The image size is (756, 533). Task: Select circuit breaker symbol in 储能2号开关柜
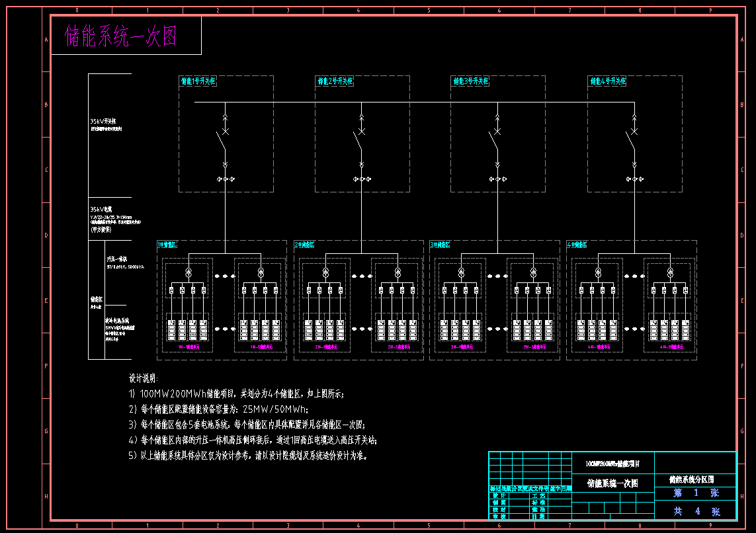pyautogui.click(x=359, y=140)
